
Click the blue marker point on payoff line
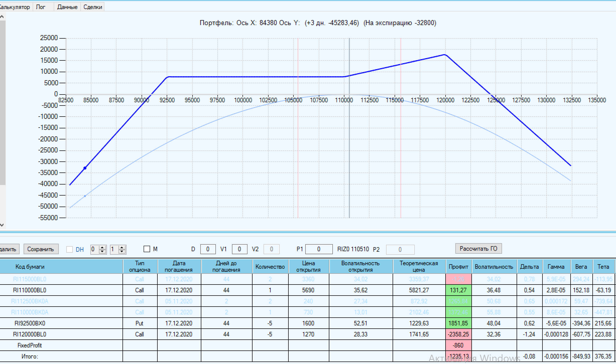[85, 168]
